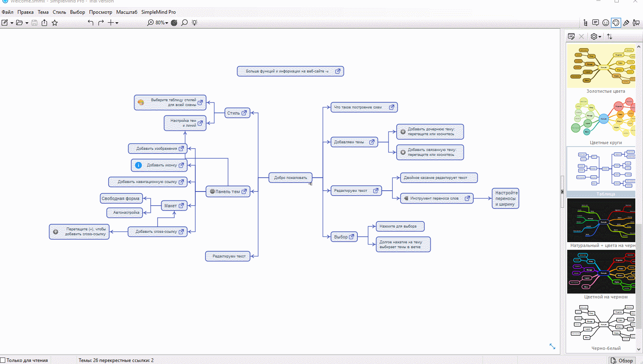
Task: Click the style list scrollbar thumb
Action: click(x=639, y=275)
